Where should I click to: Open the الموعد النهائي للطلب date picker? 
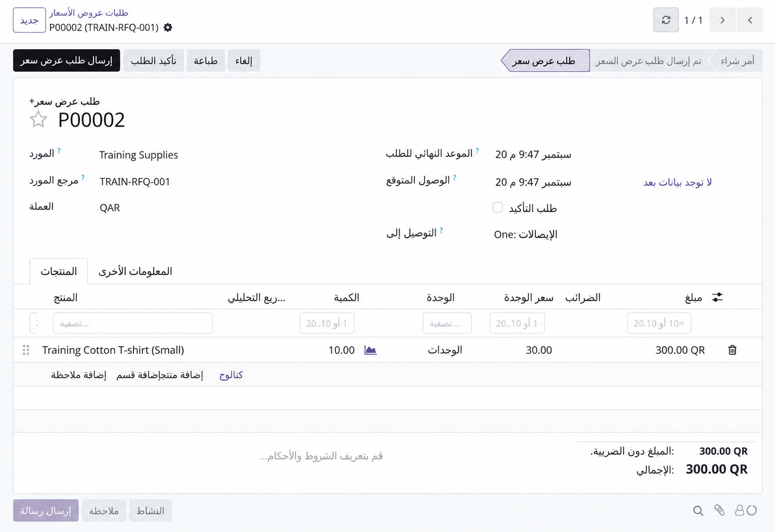pos(533,155)
